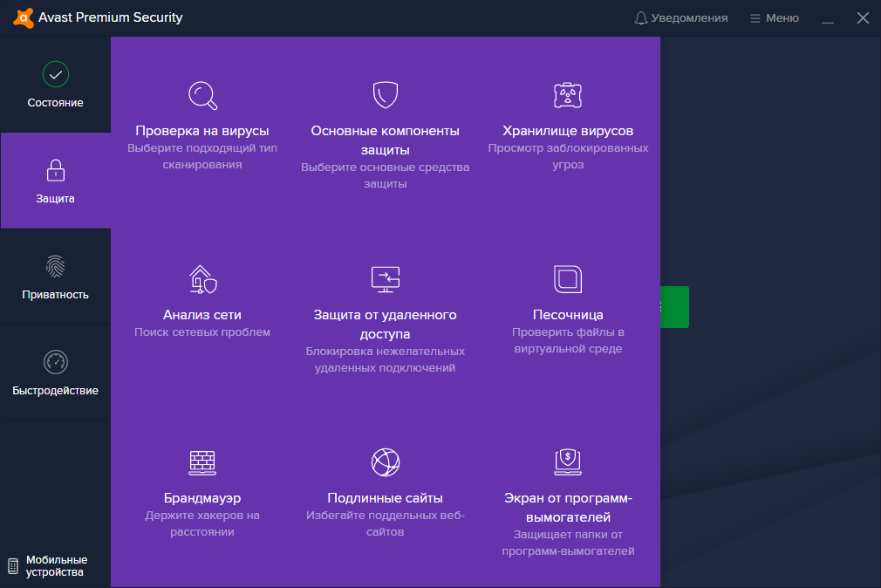Open Защита от удаленного доступа title
This screenshot has height=588, width=881.
click(x=386, y=325)
